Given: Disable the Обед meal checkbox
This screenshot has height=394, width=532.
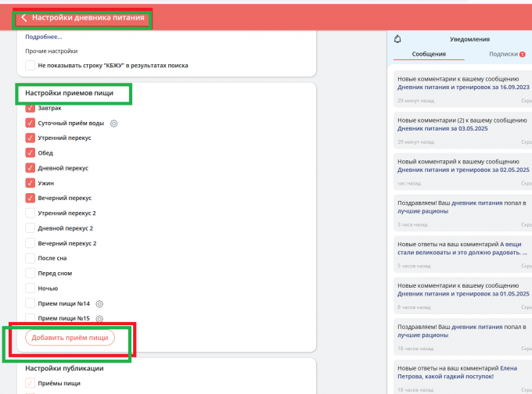Looking at the screenshot, I should coord(31,153).
